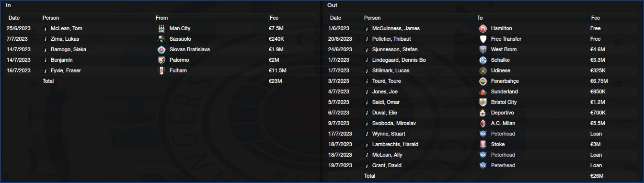The height and width of the screenshot is (183, 644).
Task: Click the Fenerbahçe club badge
Action: [x=483, y=81]
